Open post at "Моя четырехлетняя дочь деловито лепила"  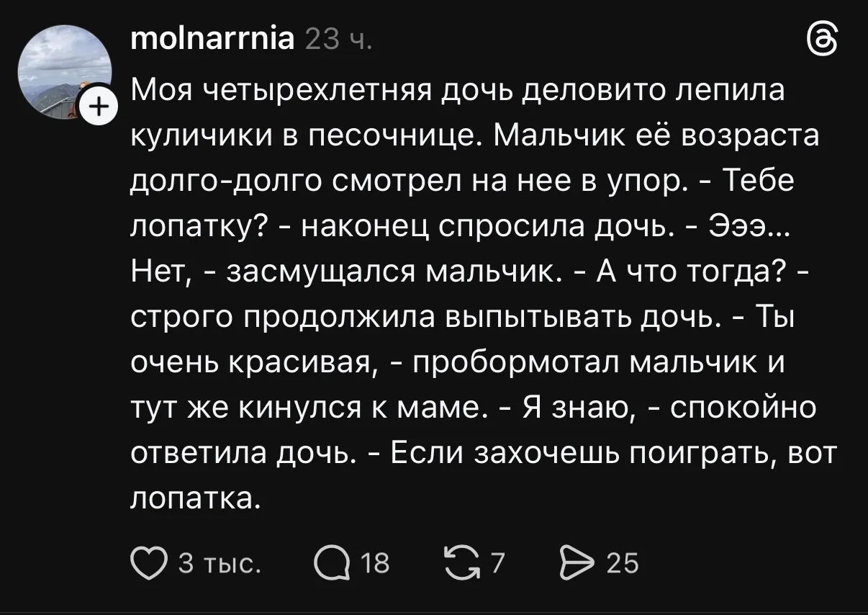pyautogui.click(x=458, y=93)
